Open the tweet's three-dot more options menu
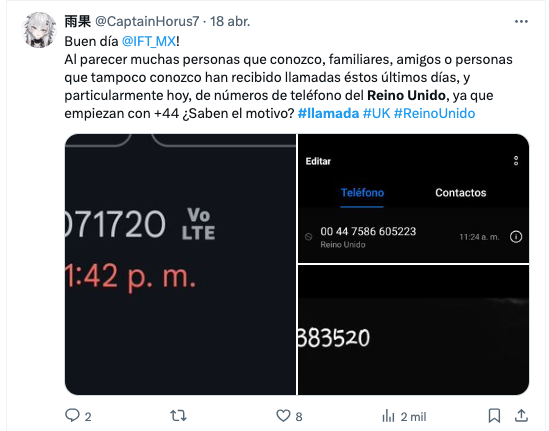The image size is (549, 431). tap(521, 22)
